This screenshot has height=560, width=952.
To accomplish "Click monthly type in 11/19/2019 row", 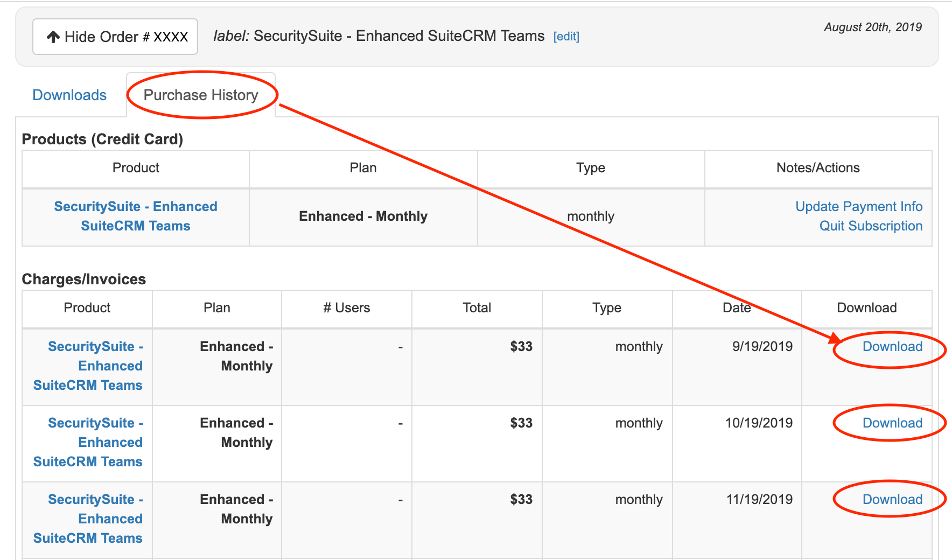I will point(639,499).
